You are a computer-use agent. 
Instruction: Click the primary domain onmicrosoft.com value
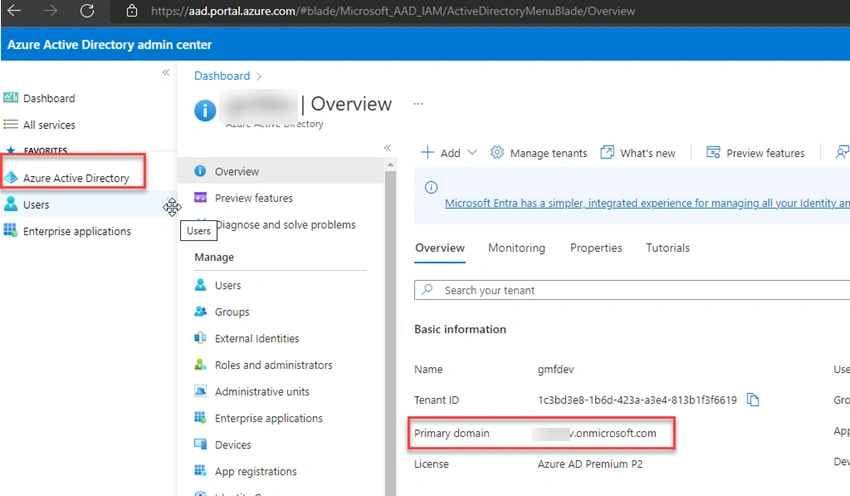click(x=594, y=433)
